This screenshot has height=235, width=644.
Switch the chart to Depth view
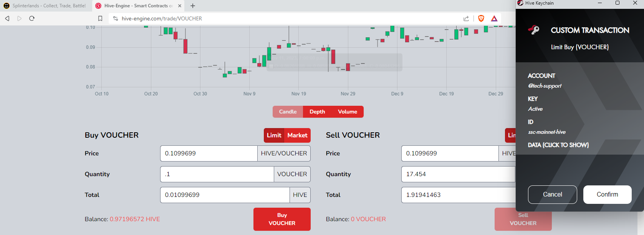click(317, 112)
